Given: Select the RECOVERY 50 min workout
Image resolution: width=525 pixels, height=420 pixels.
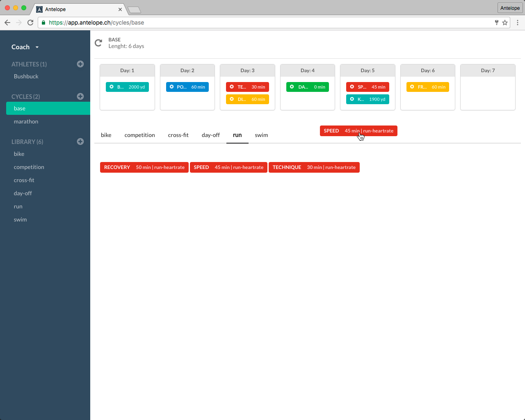Looking at the screenshot, I should (144, 167).
